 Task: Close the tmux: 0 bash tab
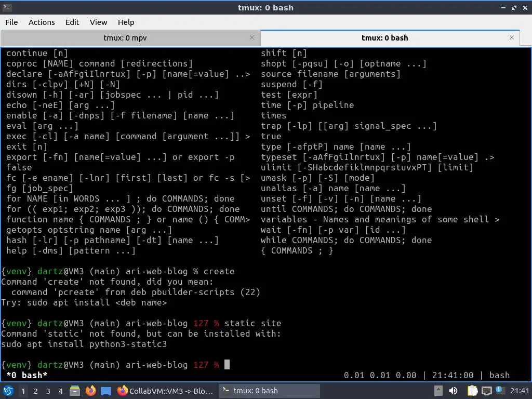click(512, 37)
